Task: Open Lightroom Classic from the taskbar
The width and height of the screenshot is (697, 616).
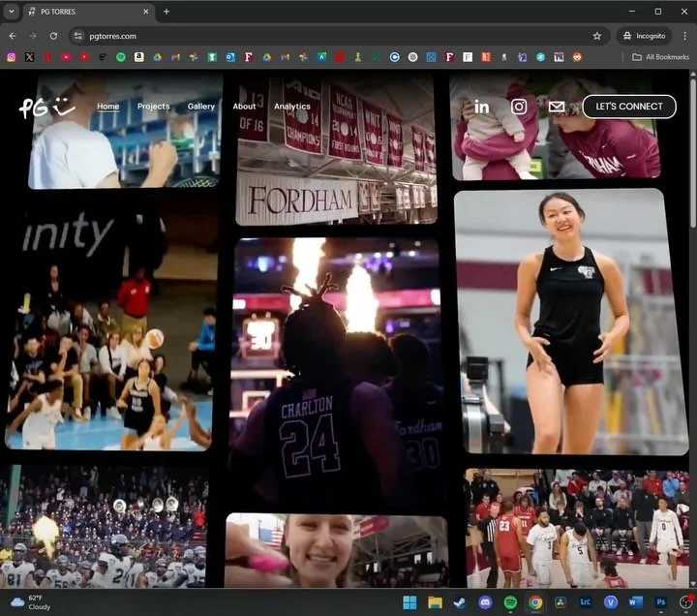Action: [586, 602]
